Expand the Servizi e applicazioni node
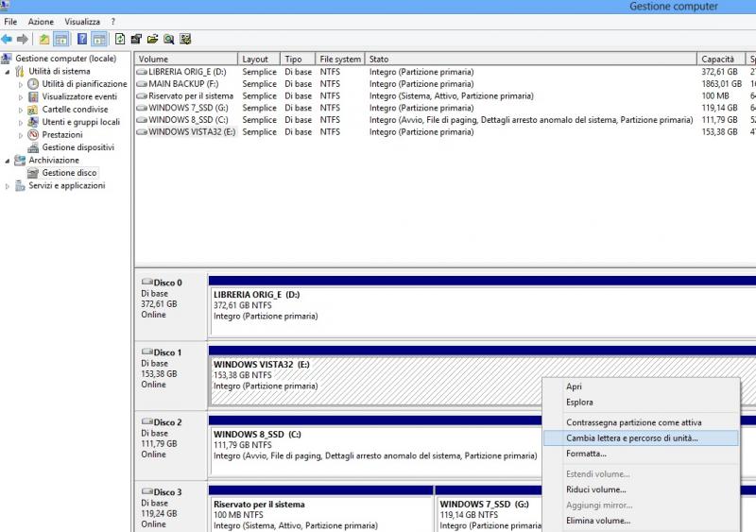This screenshot has width=756, height=532. (9, 186)
